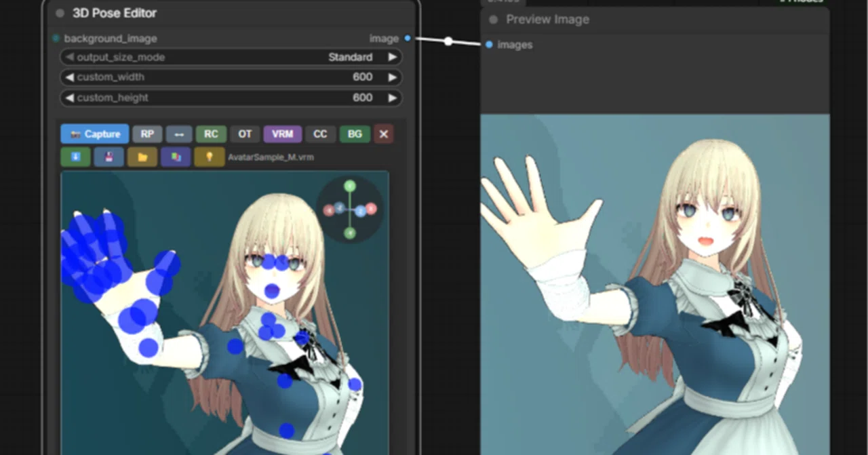The width and height of the screenshot is (868, 455).
Task: Increase custom_height with its right arrow
Action: point(392,98)
